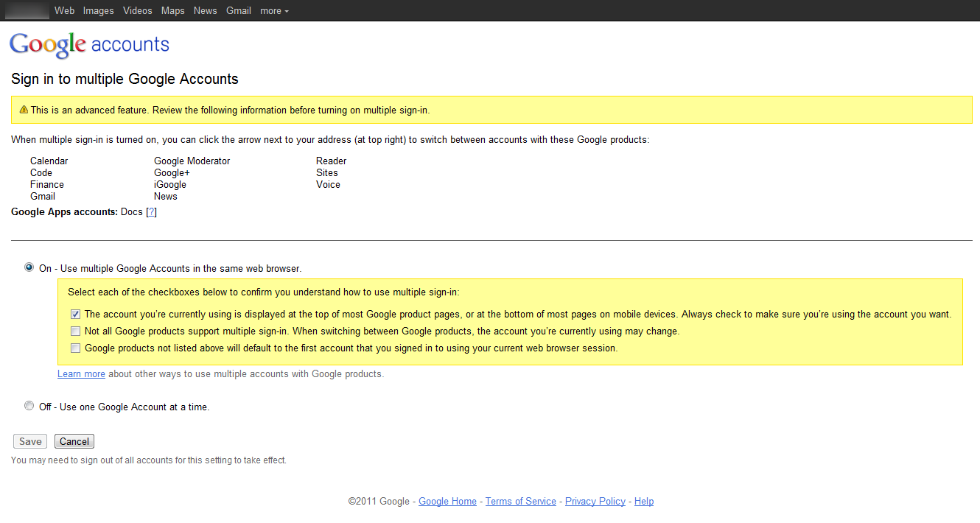Image resolution: width=980 pixels, height=523 pixels.
Task: Switch to the Images section
Action: [x=98, y=10]
